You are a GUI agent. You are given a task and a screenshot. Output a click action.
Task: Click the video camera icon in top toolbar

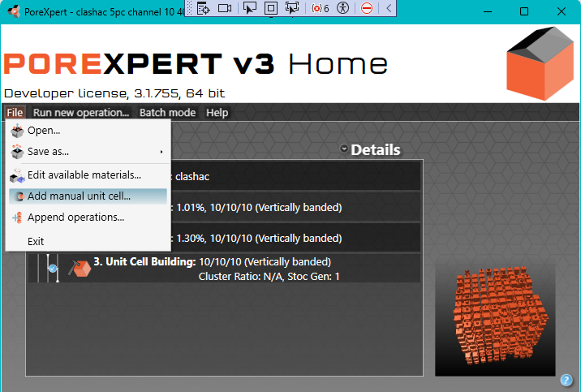pos(225,8)
